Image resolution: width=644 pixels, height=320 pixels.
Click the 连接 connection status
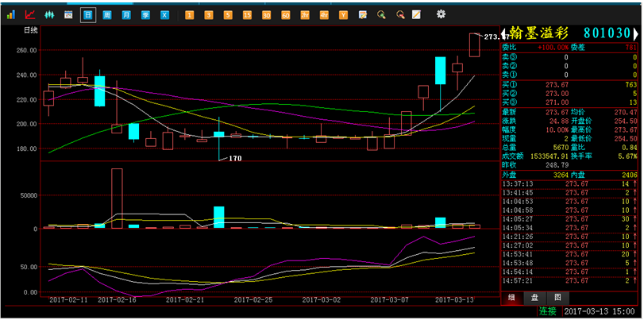548,312
